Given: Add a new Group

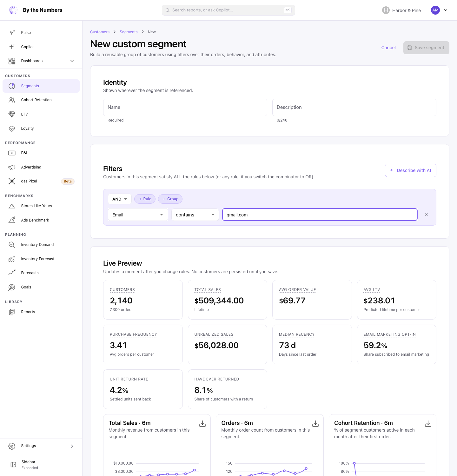Looking at the screenshot, I should pyautogui.click(x=170, y=199).
